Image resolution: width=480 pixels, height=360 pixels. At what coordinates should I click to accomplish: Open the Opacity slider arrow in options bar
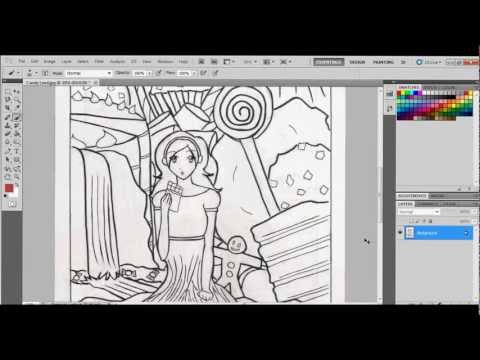(x=149, y=73)
